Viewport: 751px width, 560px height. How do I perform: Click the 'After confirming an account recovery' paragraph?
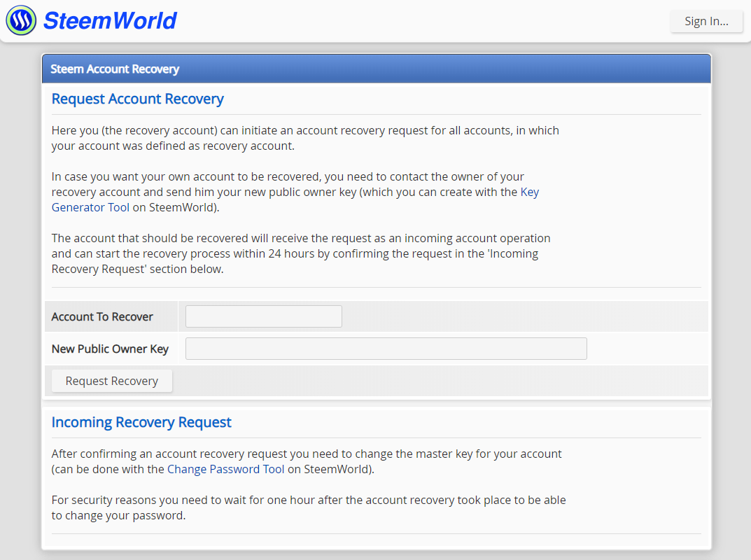click(x=307, y=461)
